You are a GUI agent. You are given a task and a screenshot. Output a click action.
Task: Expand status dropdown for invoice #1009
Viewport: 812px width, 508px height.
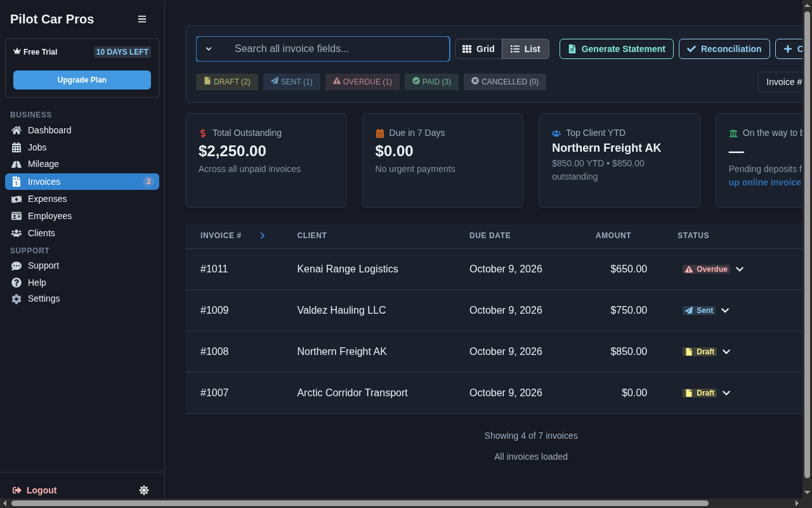pyautogui.click(x=725, y=311)
